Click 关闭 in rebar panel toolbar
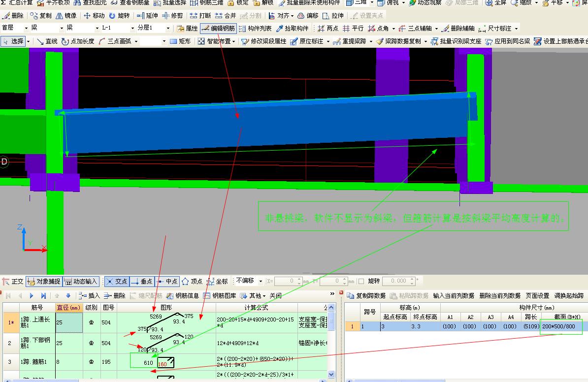This screenshot has width=588, height=382. (x=275, y=296)
